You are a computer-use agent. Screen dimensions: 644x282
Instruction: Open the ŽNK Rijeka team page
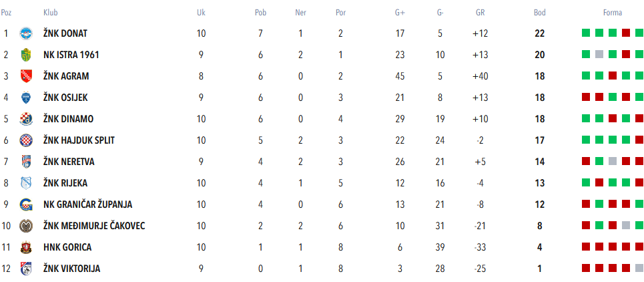[x=65, y=183]
